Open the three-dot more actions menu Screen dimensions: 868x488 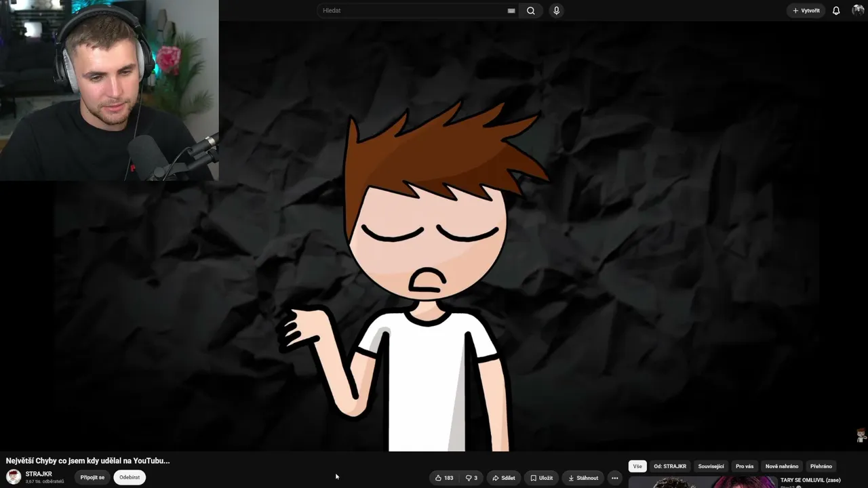click(x=615, y=478)
